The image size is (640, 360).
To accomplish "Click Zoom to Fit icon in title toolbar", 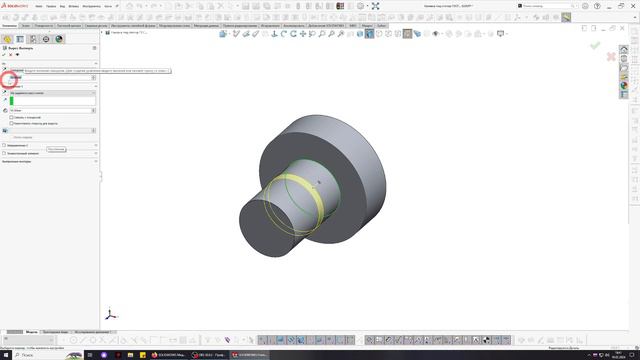I will coord(376,6).
